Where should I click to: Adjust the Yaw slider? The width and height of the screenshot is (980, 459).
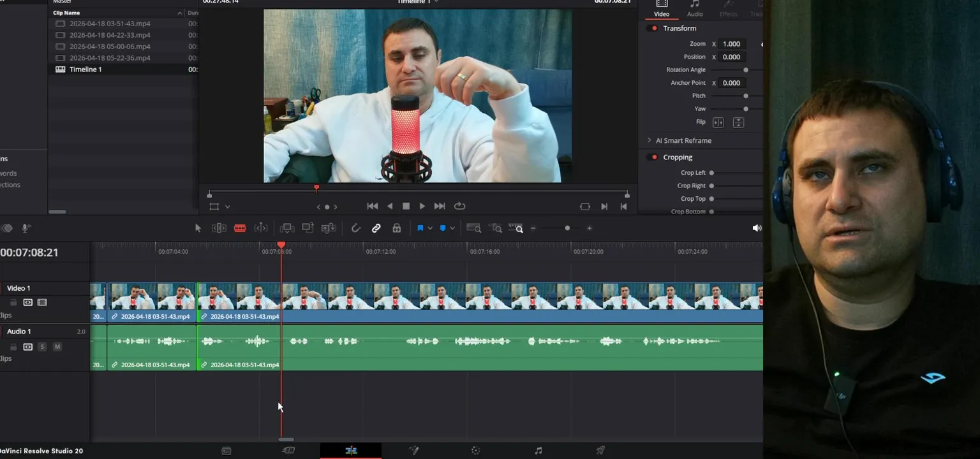[x=745, y=109]
